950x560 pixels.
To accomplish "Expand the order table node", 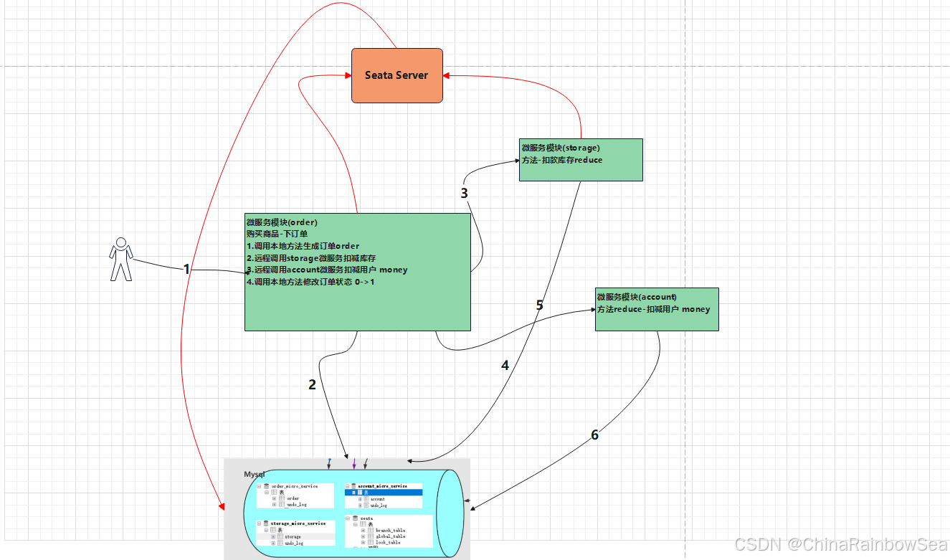I will pos(274,498).
